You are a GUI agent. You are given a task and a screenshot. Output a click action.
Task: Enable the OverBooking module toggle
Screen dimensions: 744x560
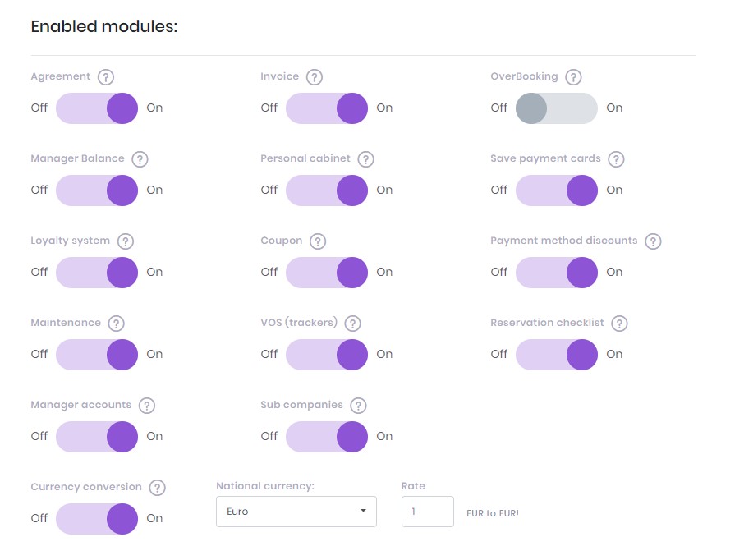556,108
